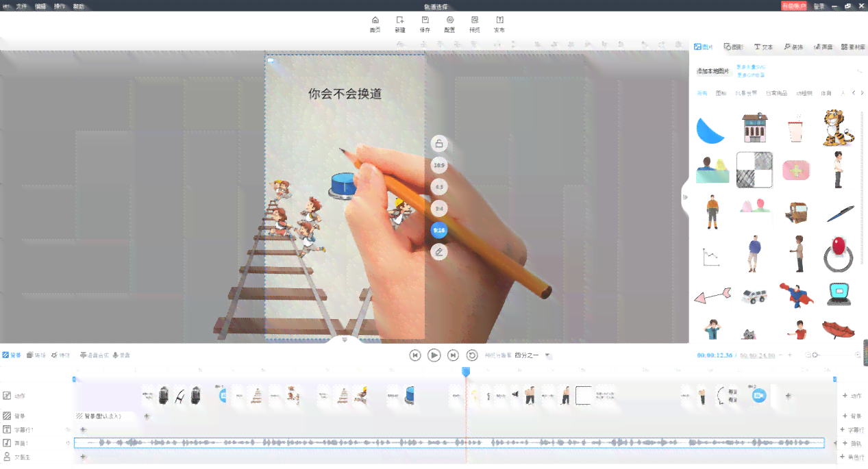Switch to the 文本 text tab

[x=763, y=47]
